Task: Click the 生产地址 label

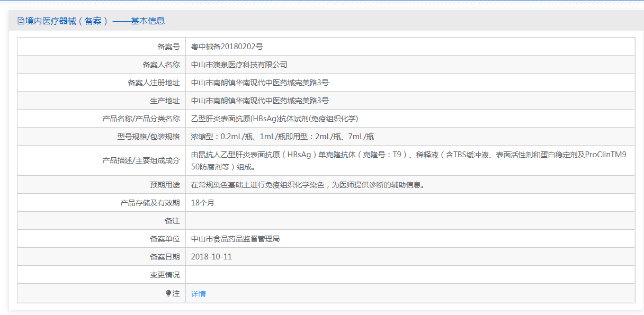Action: [x=165, y=101]
